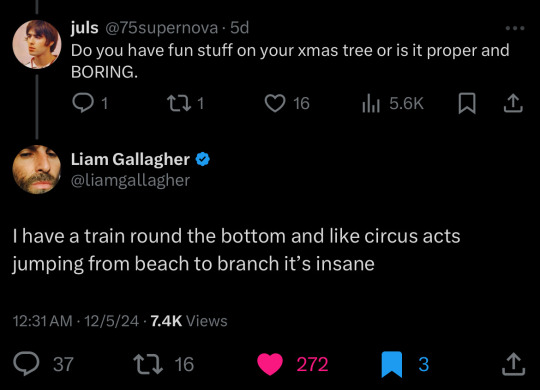Open the three-dot more menu
This screenshot has height=390, width=540.
515,28
